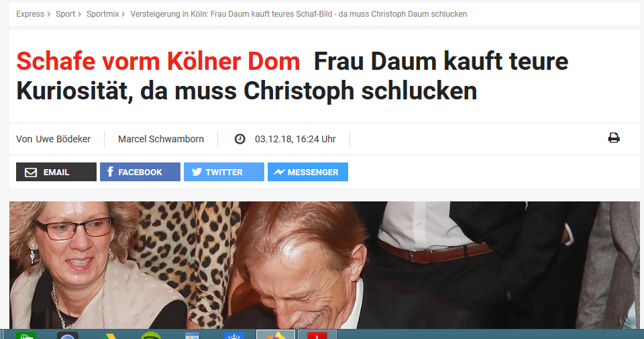Share article via the EMAIL button
Viewport: 644px width, 339px height.
(56, 172)
